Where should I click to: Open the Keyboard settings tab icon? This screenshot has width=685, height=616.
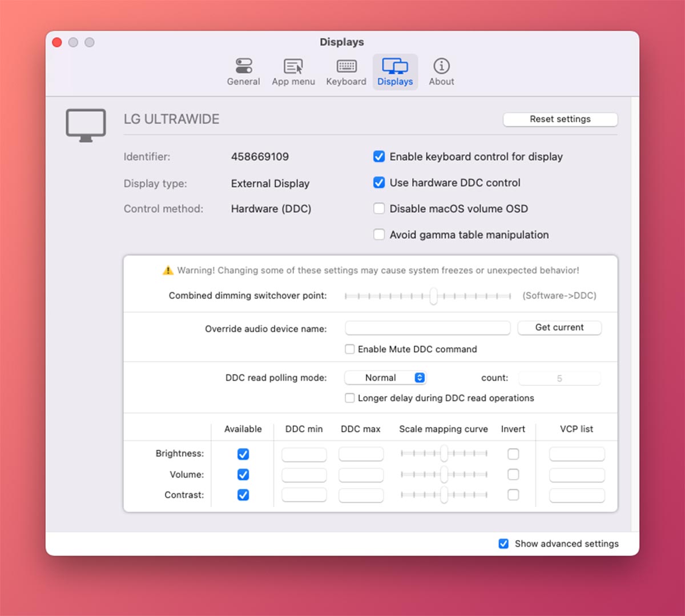(346, 66)
